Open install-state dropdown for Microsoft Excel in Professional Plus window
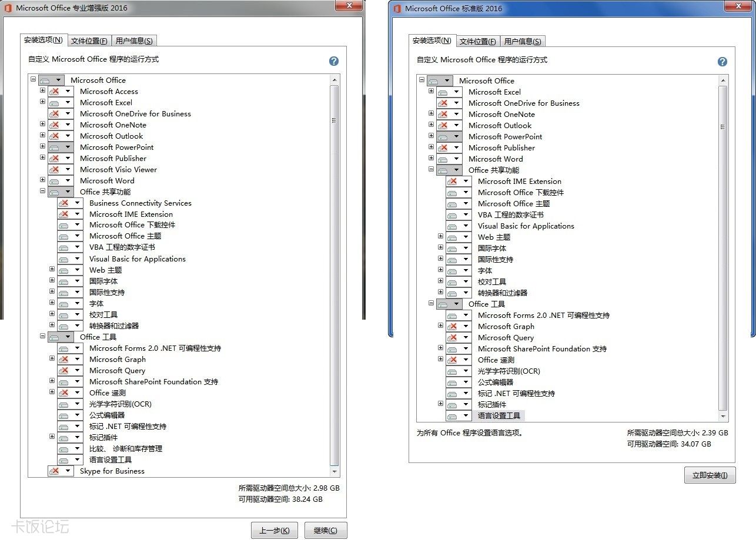This screenshot has height=540, width=756. 68,102
